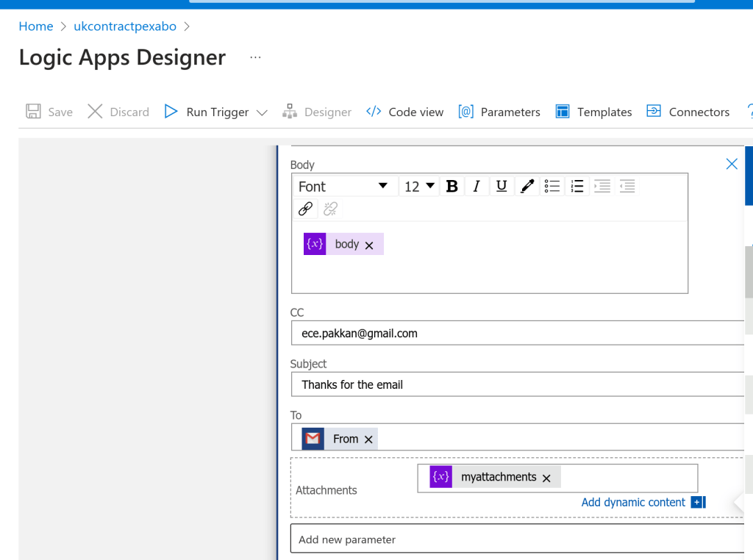Toggle underline formatting in Body editor
753x560 pixels.
coord(502,186)
